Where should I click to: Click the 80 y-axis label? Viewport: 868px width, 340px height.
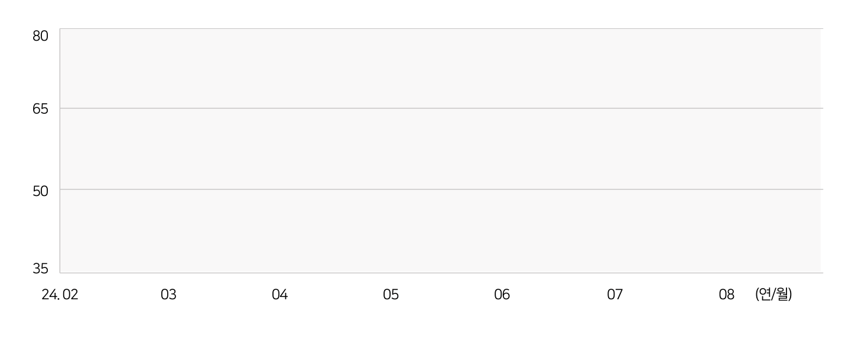point(40,36)
